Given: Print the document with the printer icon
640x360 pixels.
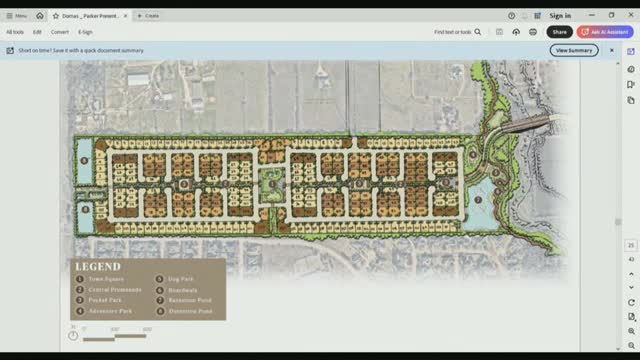Looking at the screenshot, I should (x=533, y=32).
